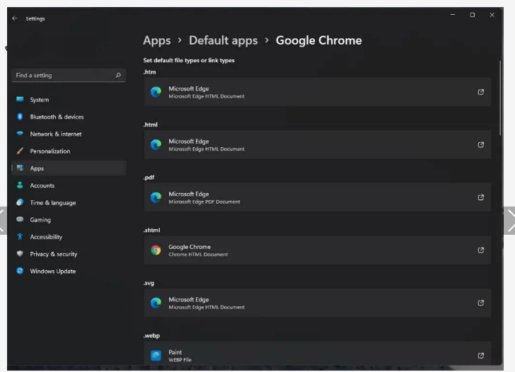515x372 pixels.
Task: Open external link icon for .webp
Action: (x=481, y=355)
